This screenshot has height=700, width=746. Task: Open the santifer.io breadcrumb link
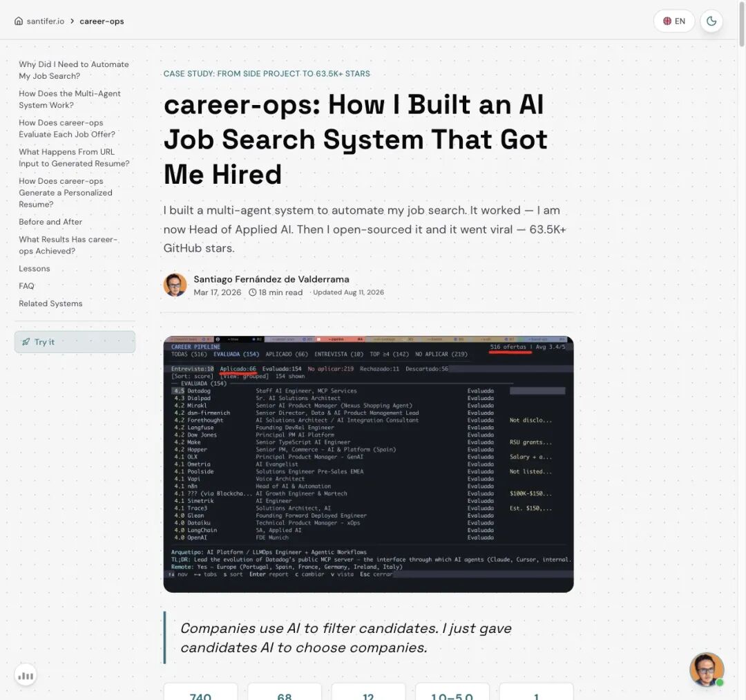point(45,21)
